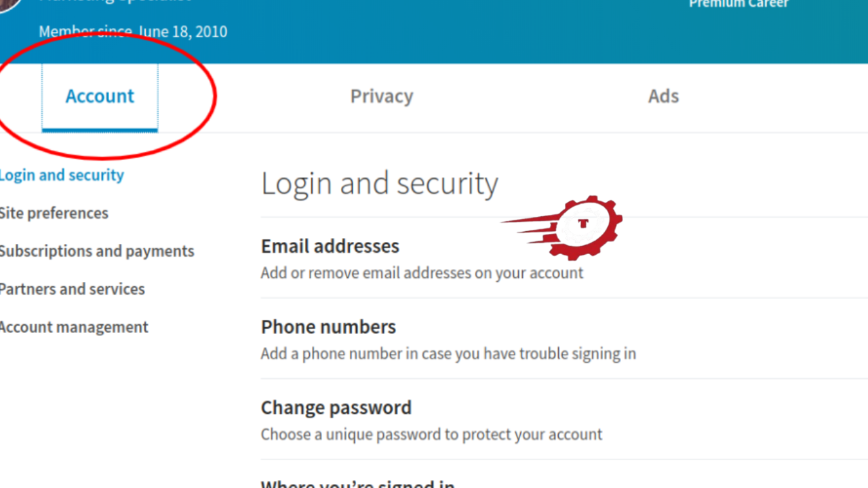Image resolution: width=868 pixels, height=488 pixels.
Task: Expand the Email addresses setting
Action: pyautogui.click(x=330, y=246)
